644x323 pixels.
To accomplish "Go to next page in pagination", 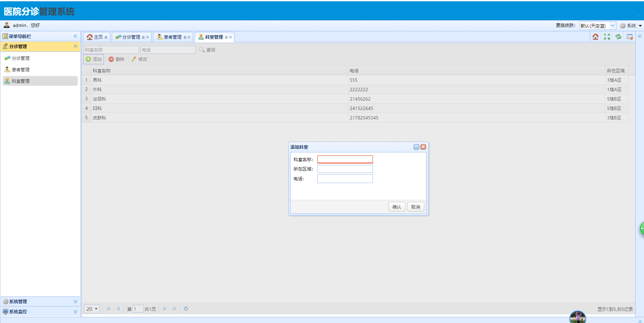I will pos(165,309).
